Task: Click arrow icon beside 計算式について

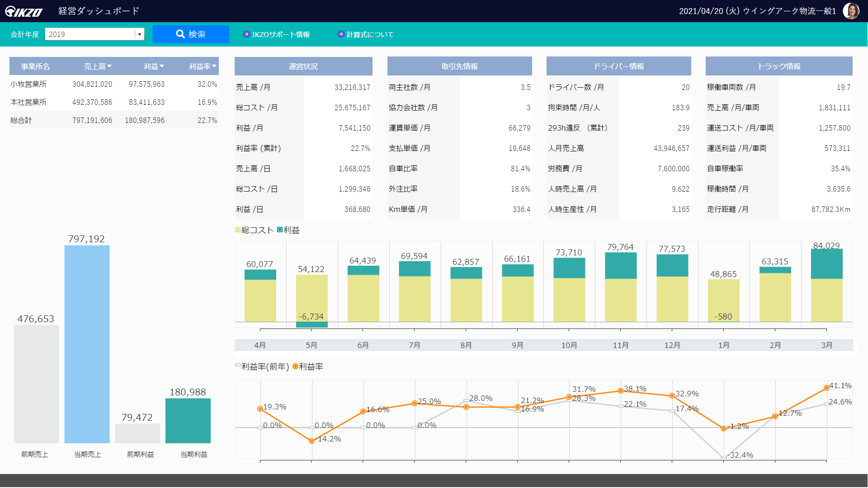Action: tap(341, 34)
